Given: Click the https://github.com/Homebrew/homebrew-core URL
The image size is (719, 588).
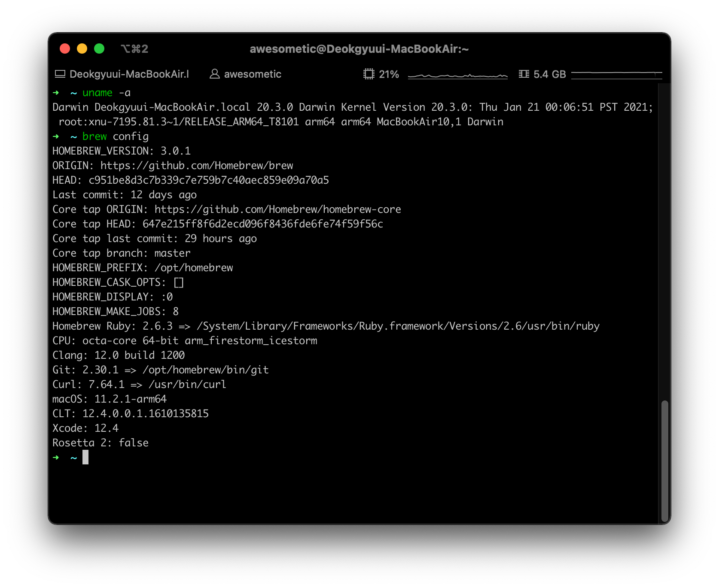Looking at the screenshot, I should 278,209.
